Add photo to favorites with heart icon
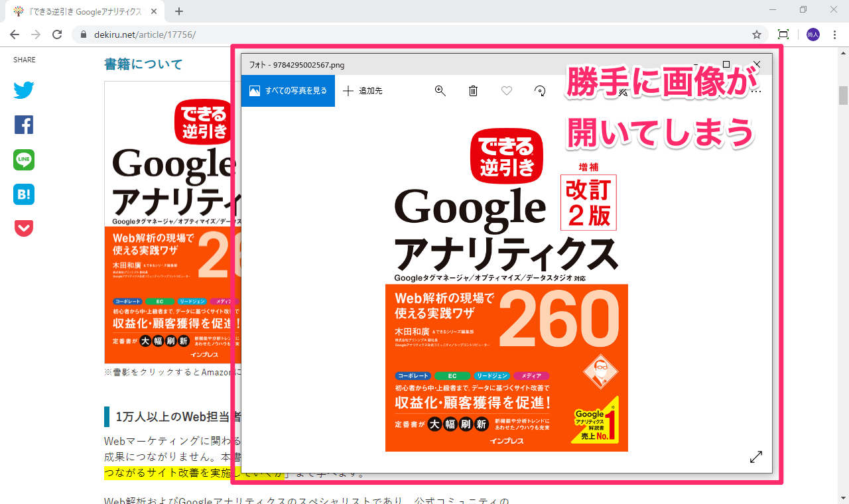The width and height of the screenshot is (849, 504). point(507,91)
